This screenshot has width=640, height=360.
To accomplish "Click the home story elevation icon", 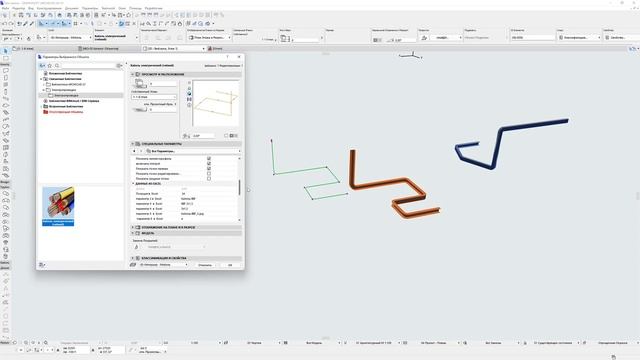I will [x=140, y=84].
